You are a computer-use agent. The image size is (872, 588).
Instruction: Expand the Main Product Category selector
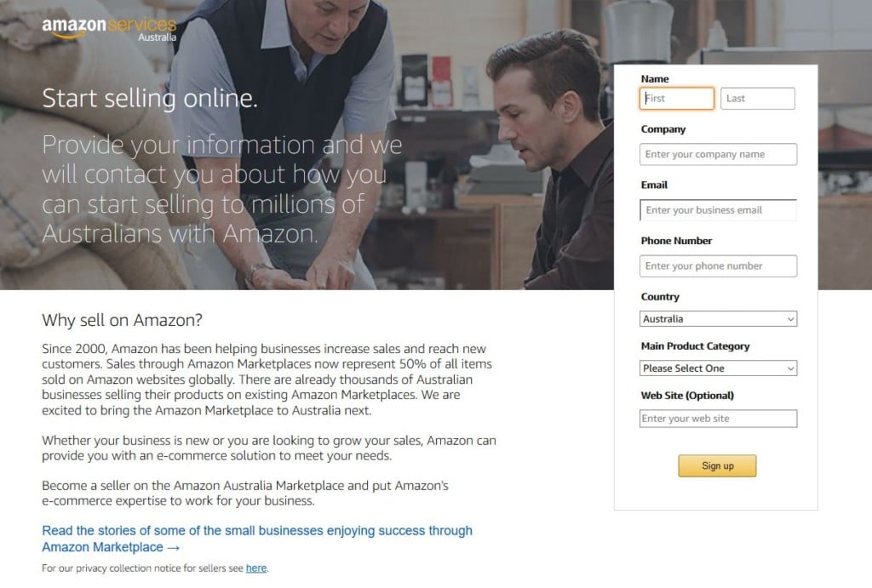(x=717, y=368)
